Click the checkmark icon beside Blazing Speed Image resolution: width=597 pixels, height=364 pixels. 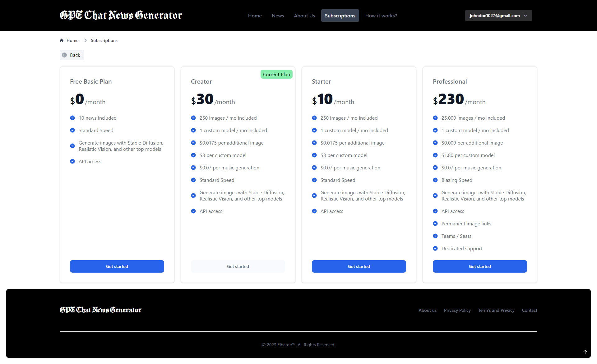pyautogui.click(x=435, y=180)
